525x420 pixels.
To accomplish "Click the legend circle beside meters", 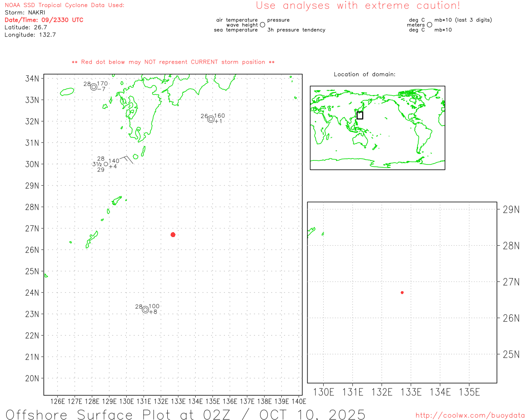I will pos(429,25).
